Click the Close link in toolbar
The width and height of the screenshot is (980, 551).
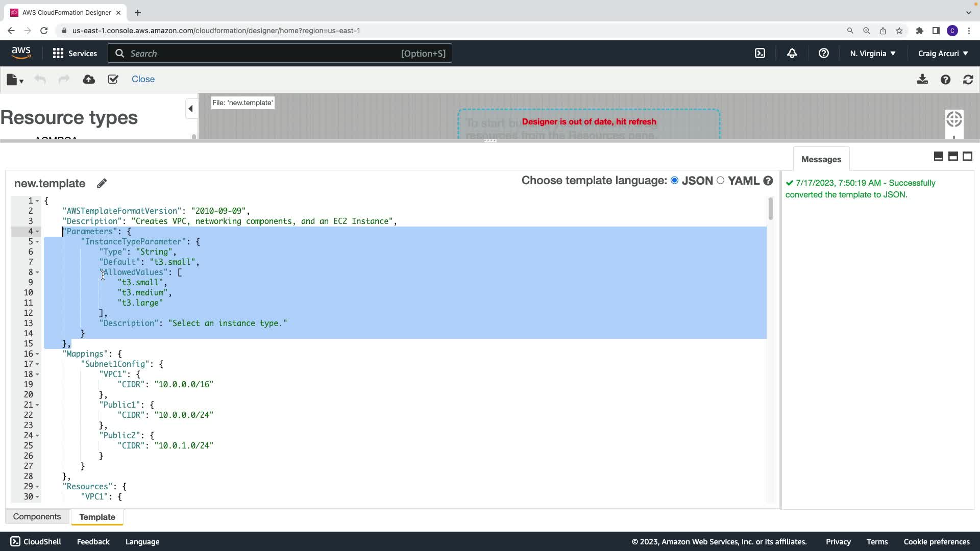click(143, 79)
